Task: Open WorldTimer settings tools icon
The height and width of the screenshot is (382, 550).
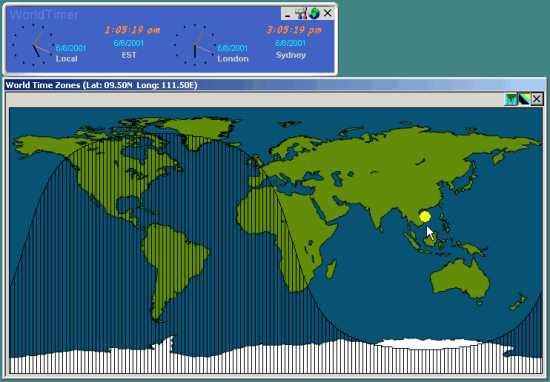Action: tap(301, 13)
